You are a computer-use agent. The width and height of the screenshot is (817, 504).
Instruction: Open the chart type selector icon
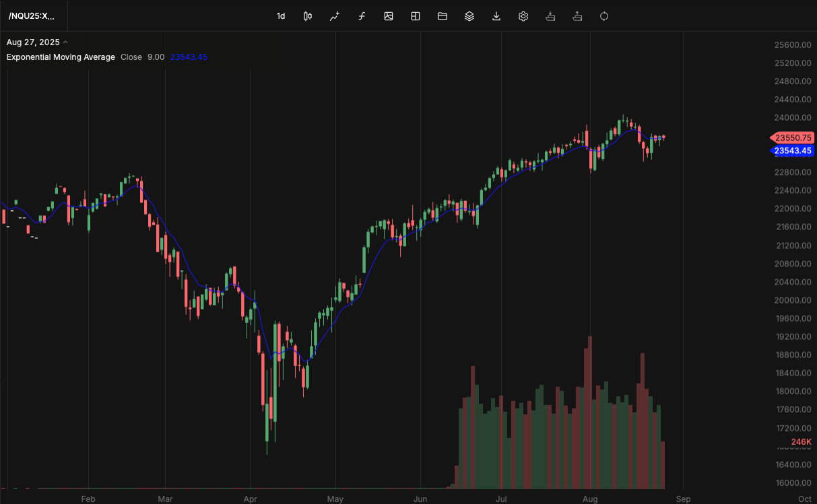307,16
